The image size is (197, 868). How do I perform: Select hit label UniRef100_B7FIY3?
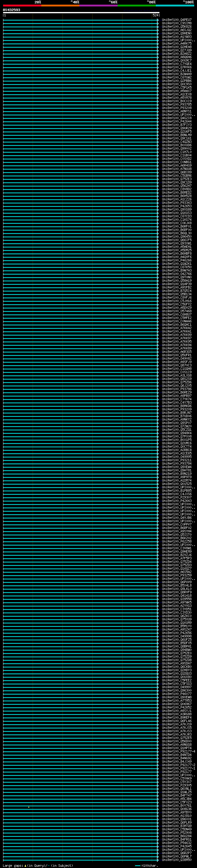tap(176, 125)
